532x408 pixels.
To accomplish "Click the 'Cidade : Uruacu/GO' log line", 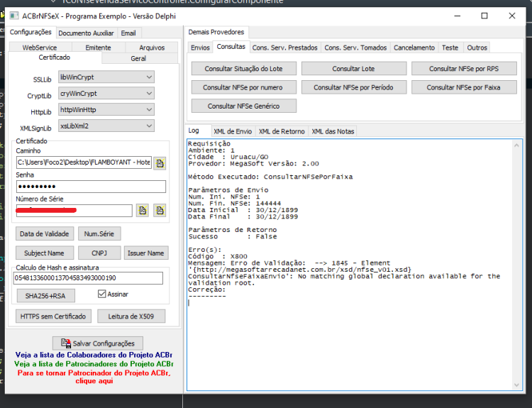I will 228,157.
